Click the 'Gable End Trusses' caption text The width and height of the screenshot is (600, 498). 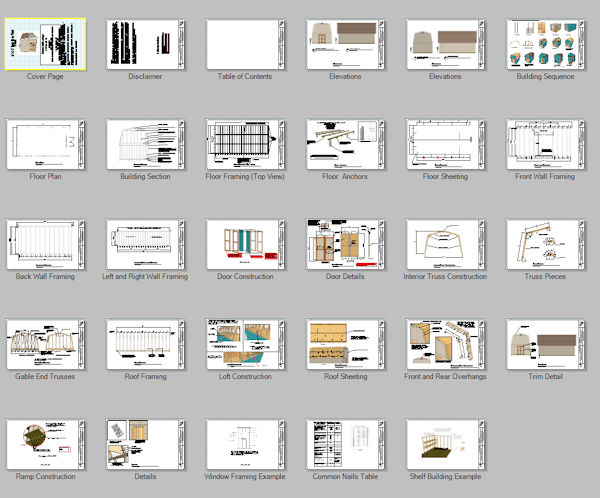point(45,376)
